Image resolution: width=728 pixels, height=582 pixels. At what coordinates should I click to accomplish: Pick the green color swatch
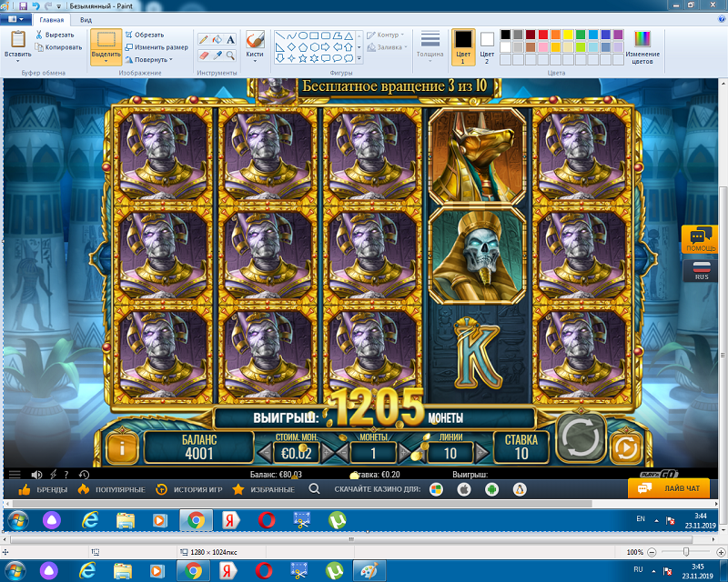point(581,35)
